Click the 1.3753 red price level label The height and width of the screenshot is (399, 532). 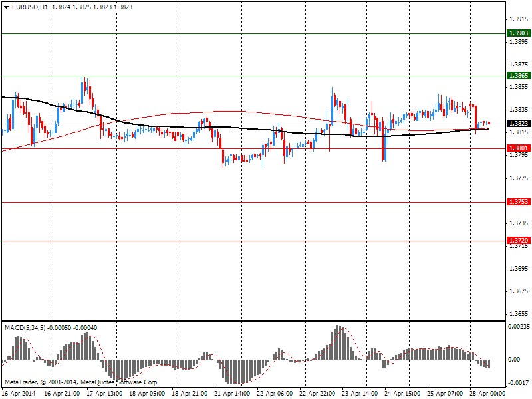(x=519, y=202)
